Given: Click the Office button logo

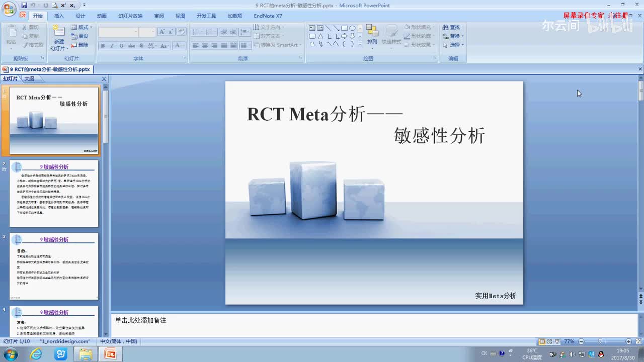Looking at the screenshot, I should tap(9, 9).
